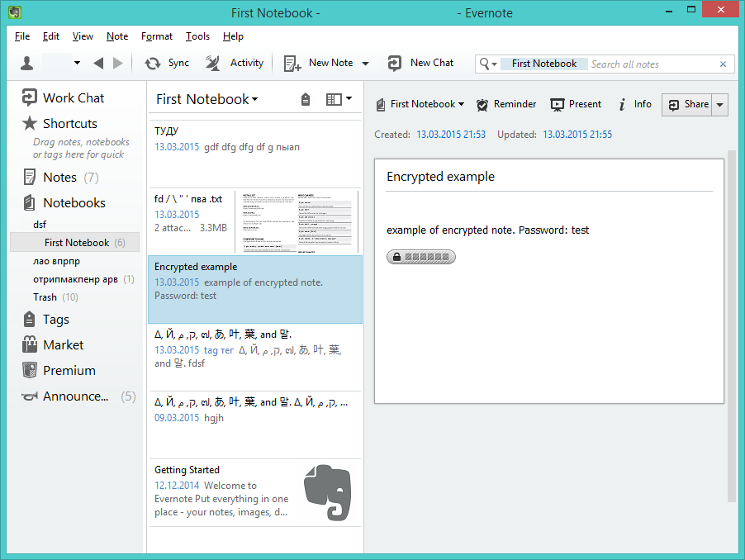Click the Search all notes field
This screenshot has height=560, width=745.
coord(652,64)
